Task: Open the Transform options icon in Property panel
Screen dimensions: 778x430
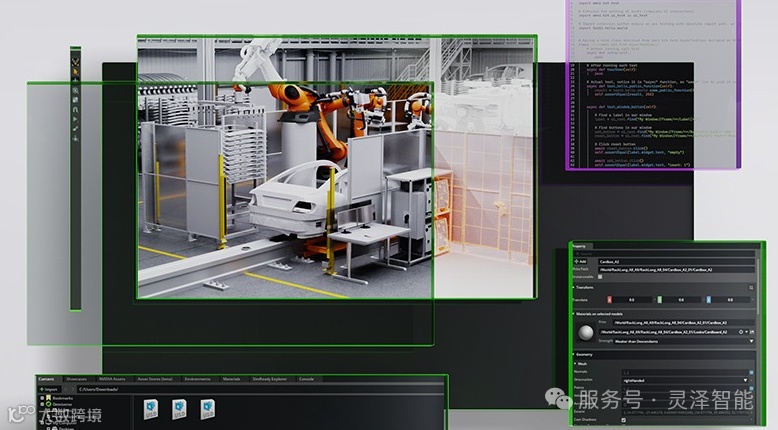Action: (751, 288)
